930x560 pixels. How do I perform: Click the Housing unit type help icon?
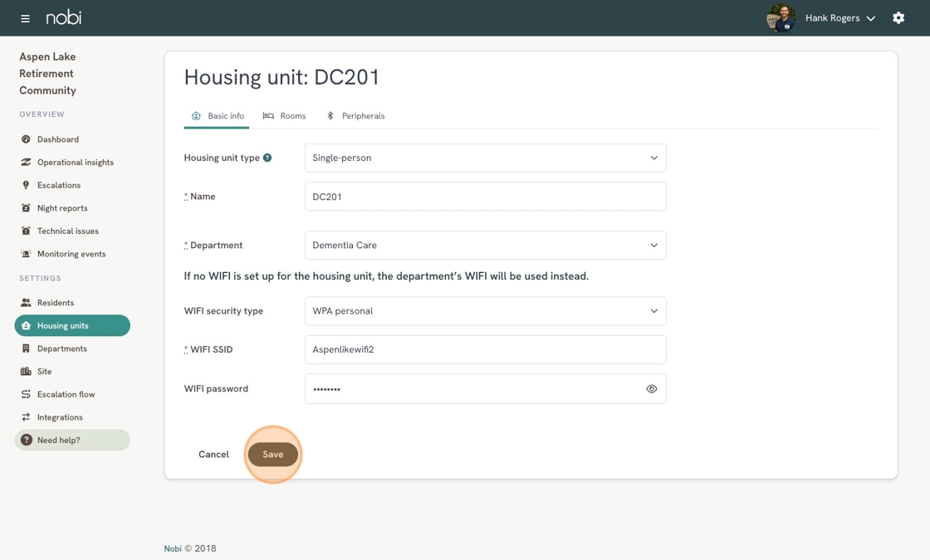click(x=267, y=158)
